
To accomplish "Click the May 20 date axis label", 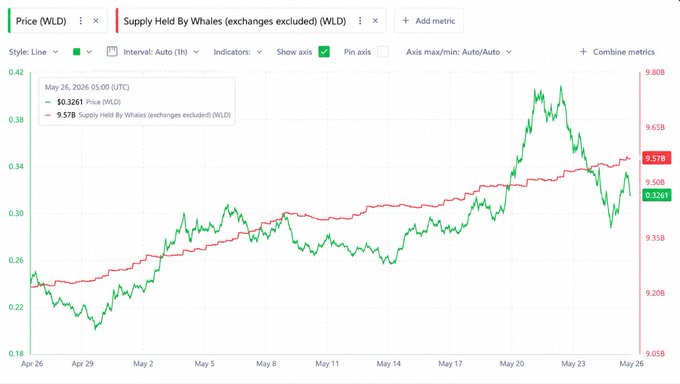I will (512, 364).
